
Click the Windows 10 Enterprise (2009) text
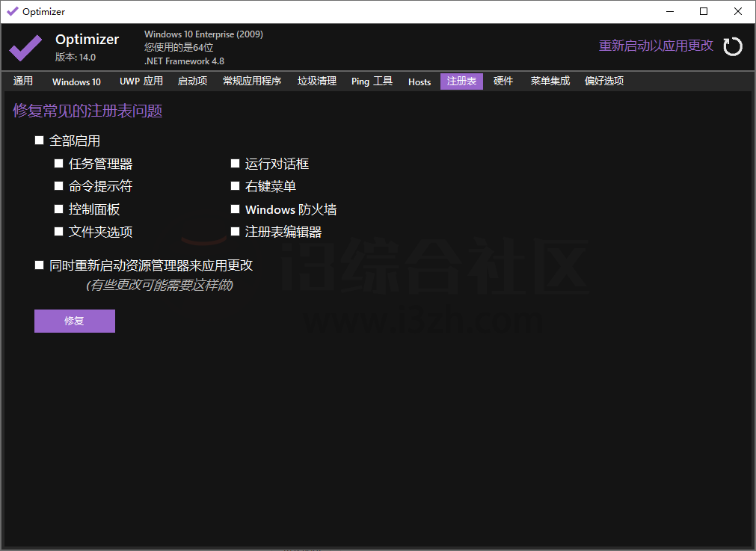click(x=203, y=34)
